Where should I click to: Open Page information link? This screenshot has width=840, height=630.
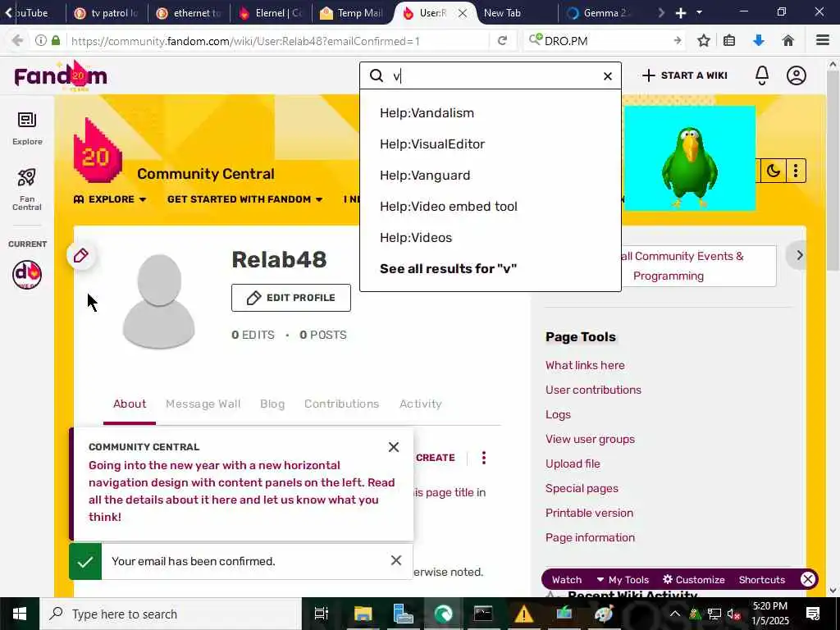590,538
